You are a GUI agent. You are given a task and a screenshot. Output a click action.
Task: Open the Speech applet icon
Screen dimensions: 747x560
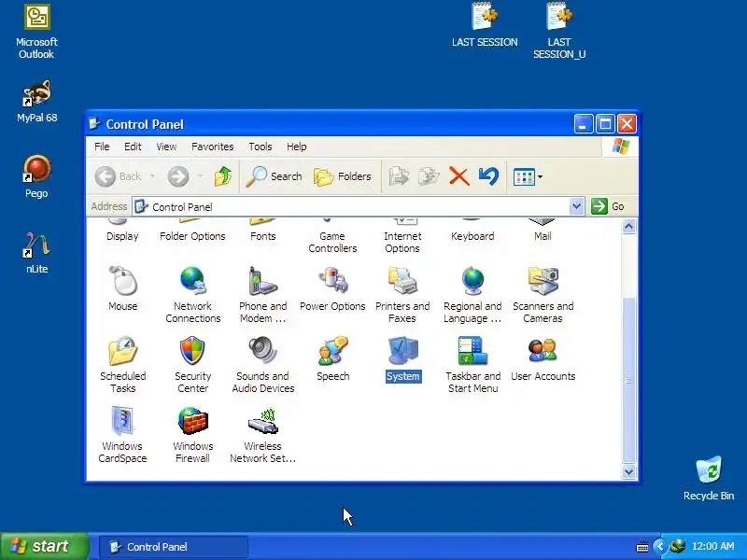pyautogui.click(x=332, y=351)
